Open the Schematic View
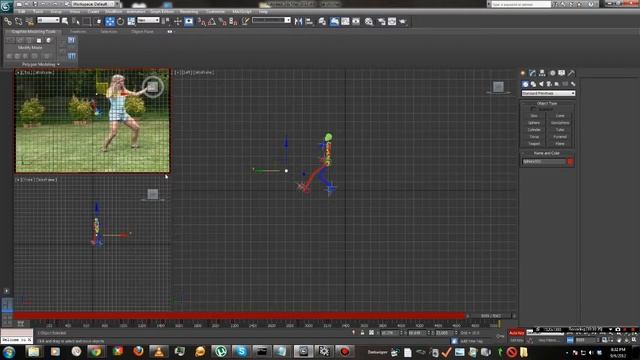The height and width of the screenshot is (360, 640). pos(356,21)
